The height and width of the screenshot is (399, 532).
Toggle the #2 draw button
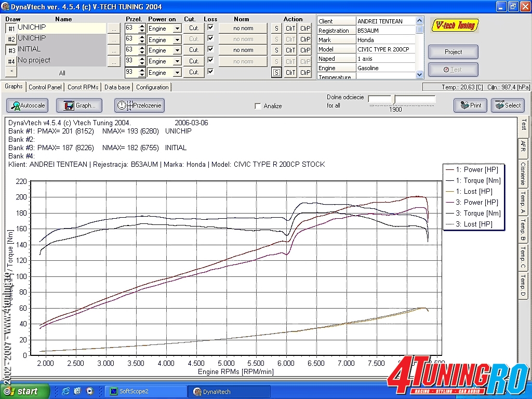pyautogui.click(x=11, y=39)
